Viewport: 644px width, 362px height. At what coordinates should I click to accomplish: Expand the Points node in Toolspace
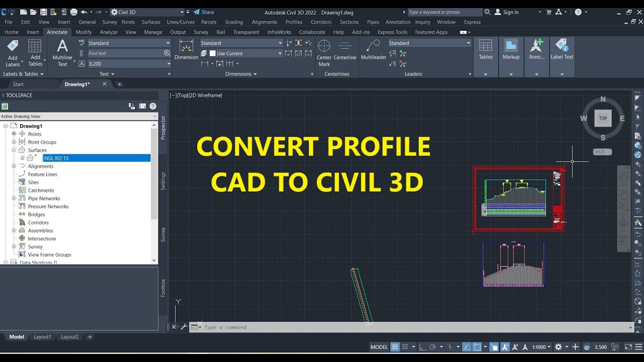tap(14, 134)
